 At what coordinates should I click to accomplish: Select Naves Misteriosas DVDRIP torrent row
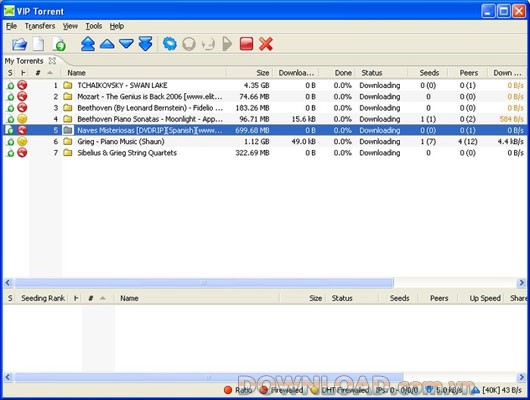(265, 130)
